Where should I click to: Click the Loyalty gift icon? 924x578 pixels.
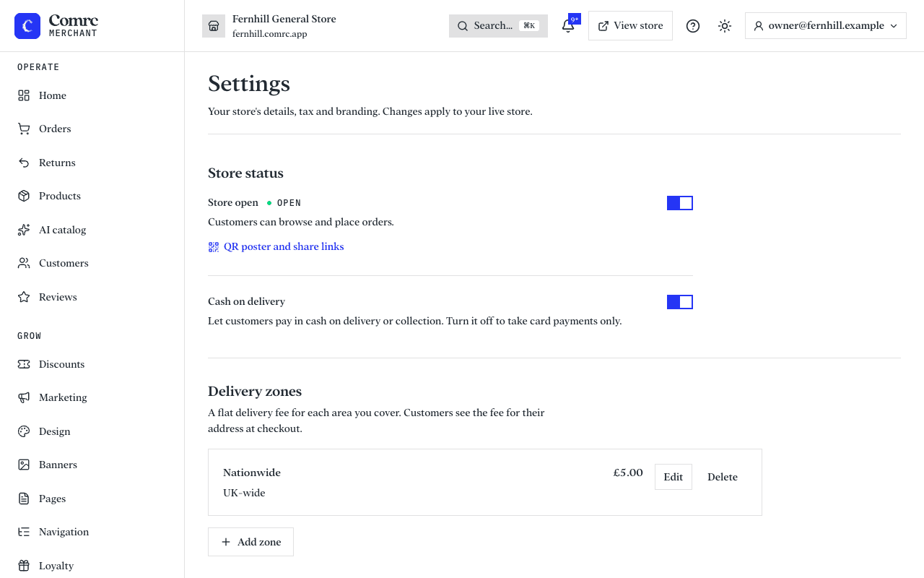pyautogui.click(x=24, y=566)
